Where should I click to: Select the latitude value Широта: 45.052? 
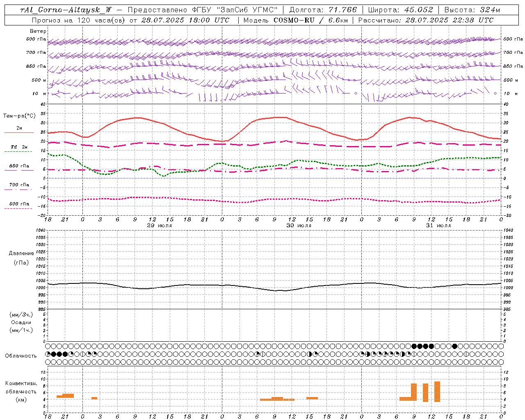click(x=400, y=10)
